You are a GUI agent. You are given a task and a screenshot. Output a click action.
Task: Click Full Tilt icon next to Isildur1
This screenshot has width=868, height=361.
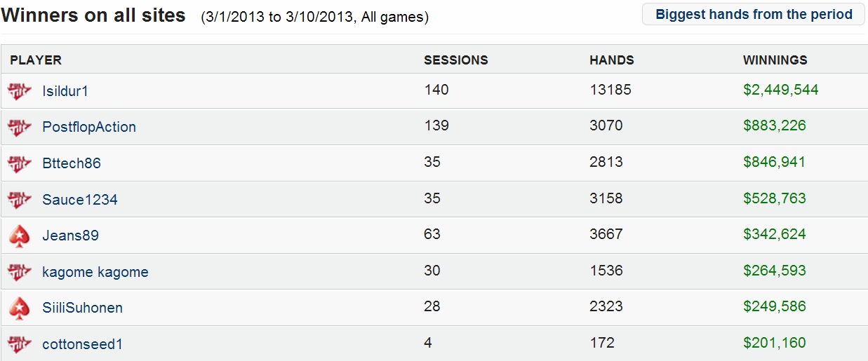click(20, 91)
